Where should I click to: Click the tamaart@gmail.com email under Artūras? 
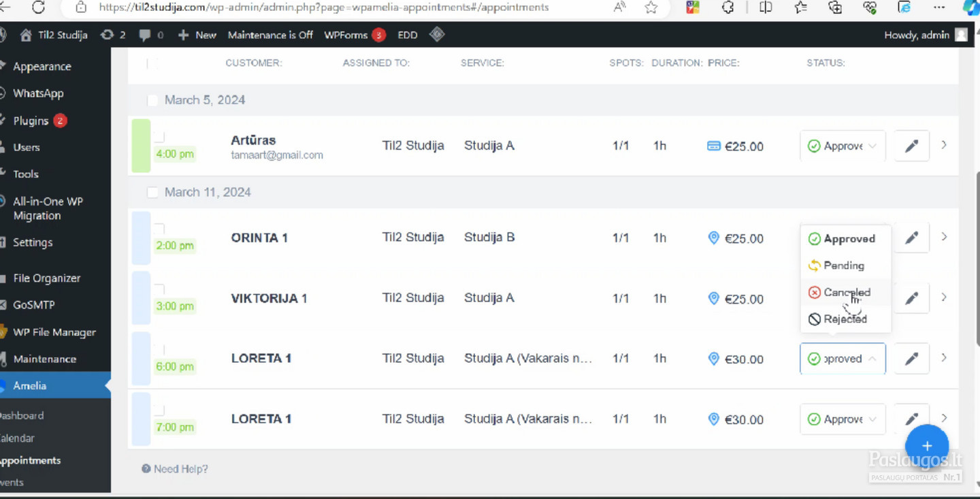[x=277, y=155]
